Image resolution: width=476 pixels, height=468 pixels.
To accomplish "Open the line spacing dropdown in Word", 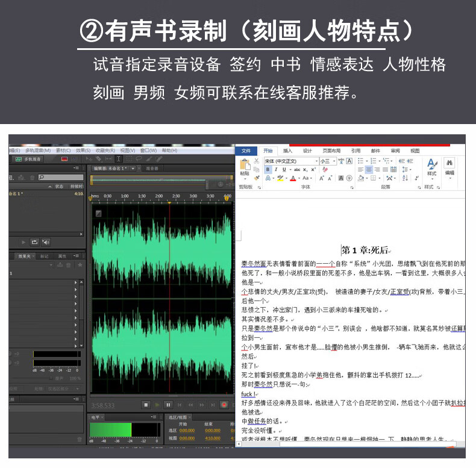I will pos(406,169).
